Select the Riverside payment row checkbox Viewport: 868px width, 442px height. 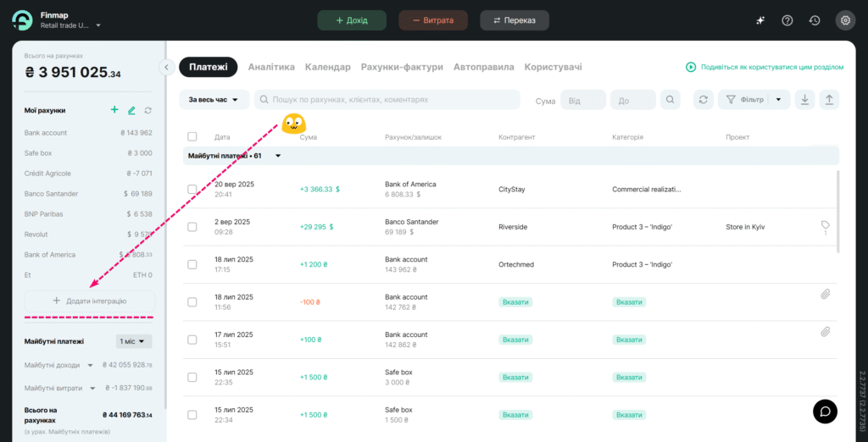(192, 227)
